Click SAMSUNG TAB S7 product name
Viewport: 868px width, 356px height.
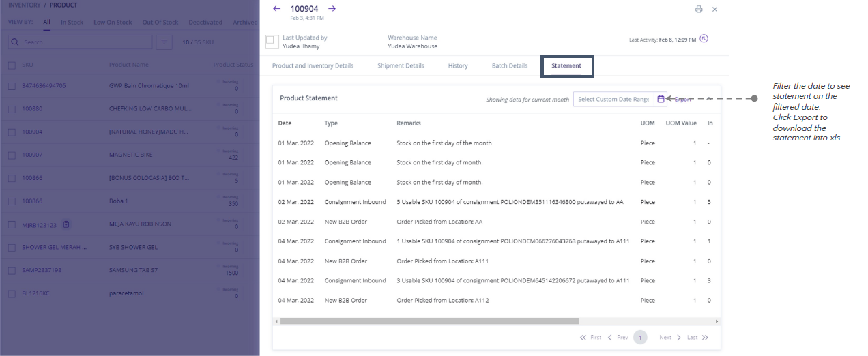click(133, 270)
